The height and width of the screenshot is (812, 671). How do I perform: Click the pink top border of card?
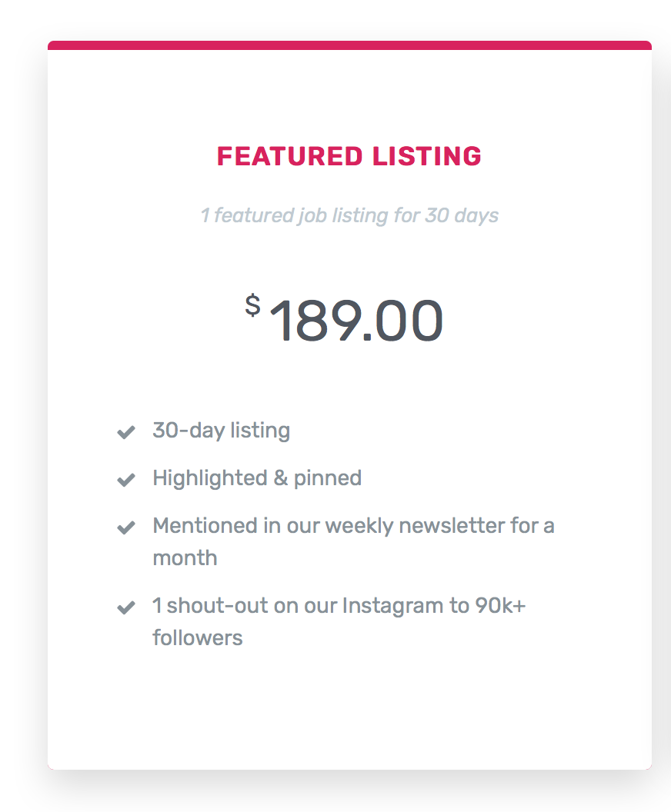click(x=349, y=45)
